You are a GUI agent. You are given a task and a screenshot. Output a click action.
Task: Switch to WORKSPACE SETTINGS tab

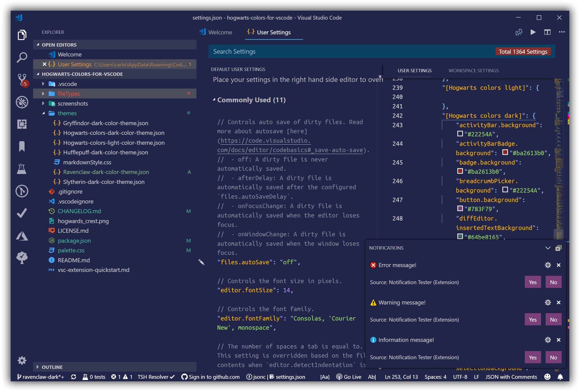[x=473, y=71]
